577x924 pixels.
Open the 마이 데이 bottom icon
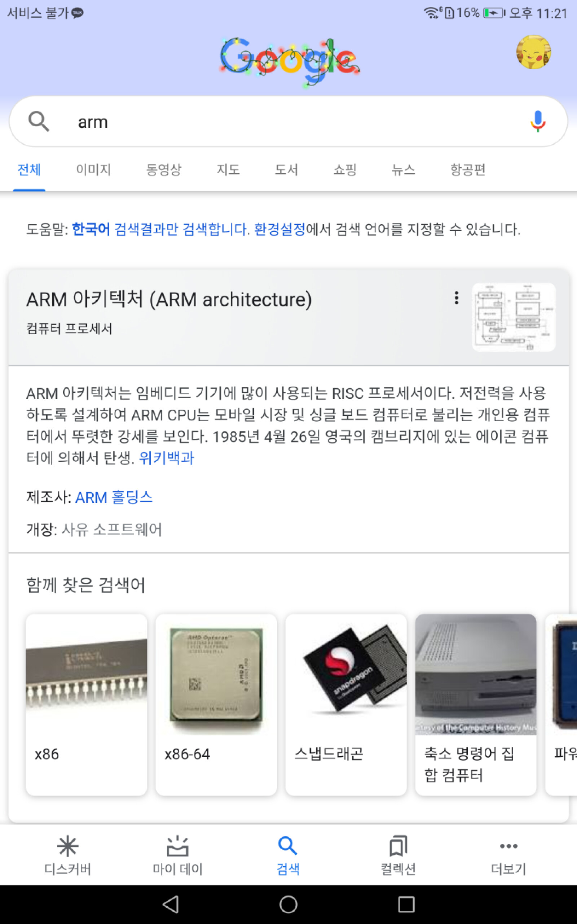point(177,846)
